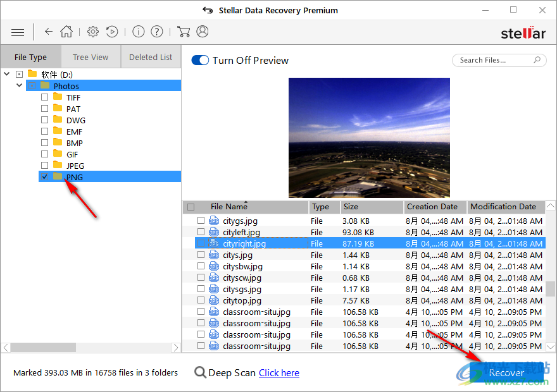The height and width of the screenshot is (392, 557).
Task: Switch to the File Type tab
Action: tap(30, 57)
